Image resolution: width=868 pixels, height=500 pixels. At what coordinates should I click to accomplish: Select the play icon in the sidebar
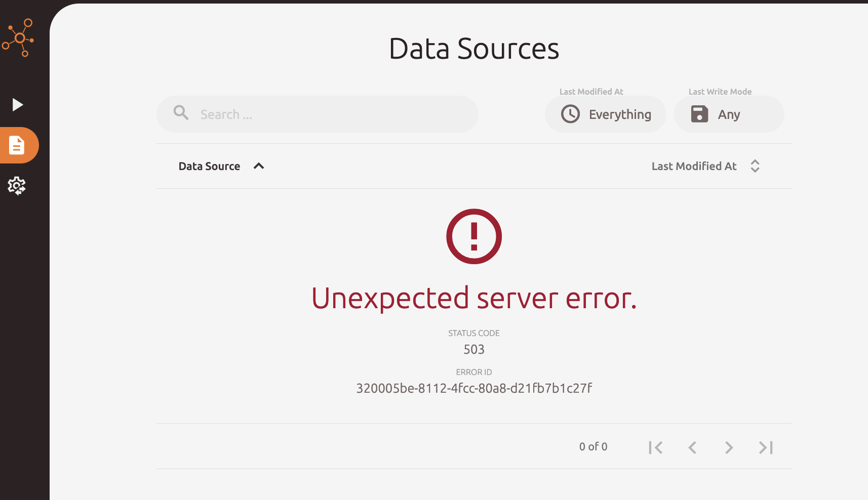pos(17,105)
